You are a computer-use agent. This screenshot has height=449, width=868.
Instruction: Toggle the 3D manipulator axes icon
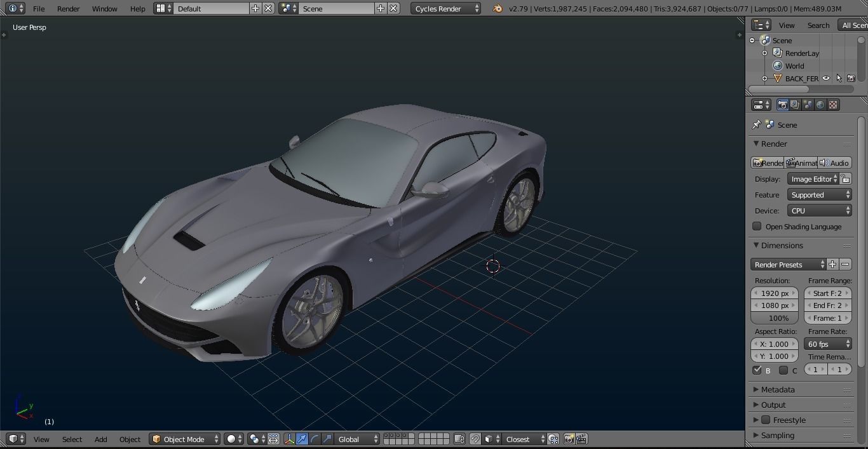289,439
